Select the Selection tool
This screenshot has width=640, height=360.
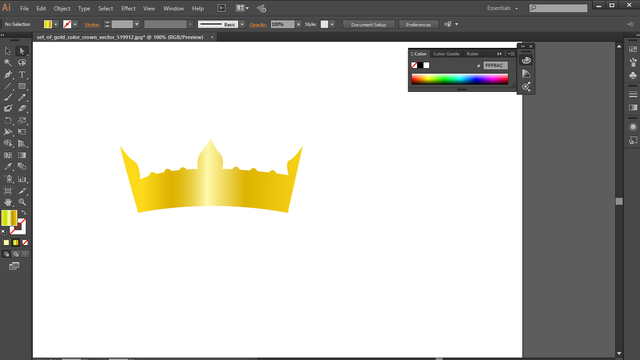click(x=8, y=51)
